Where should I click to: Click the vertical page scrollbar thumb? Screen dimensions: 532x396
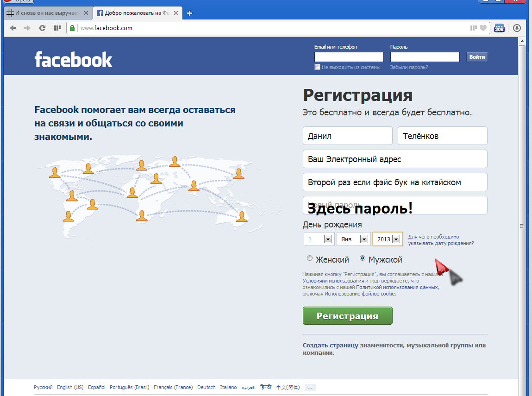(x=522, y=226)
